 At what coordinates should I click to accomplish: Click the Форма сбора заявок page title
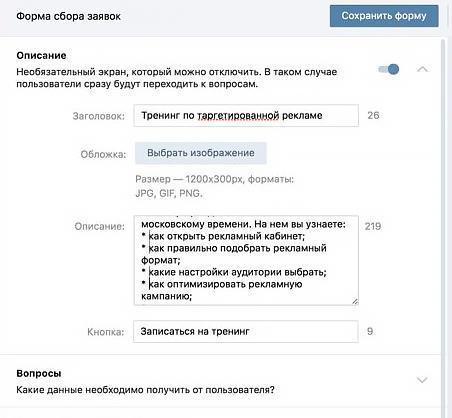coord(68,16)
